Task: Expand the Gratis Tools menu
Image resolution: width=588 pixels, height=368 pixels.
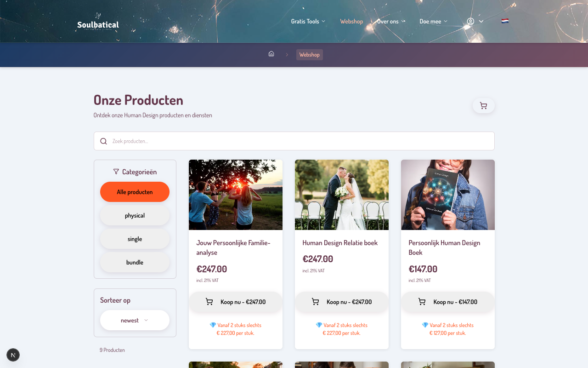Action: pyautogui.click(x=308, y=21)
